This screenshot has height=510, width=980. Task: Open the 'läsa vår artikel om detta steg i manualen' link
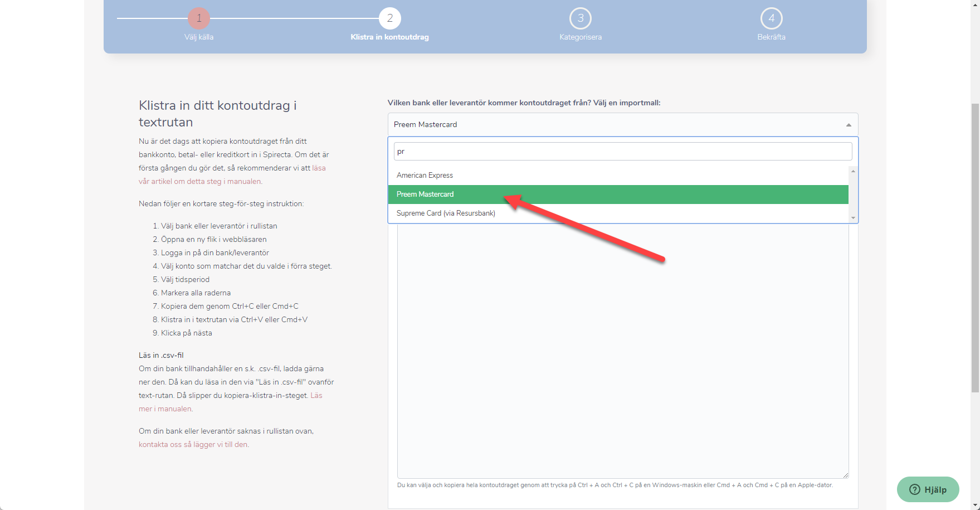(232, 174)
